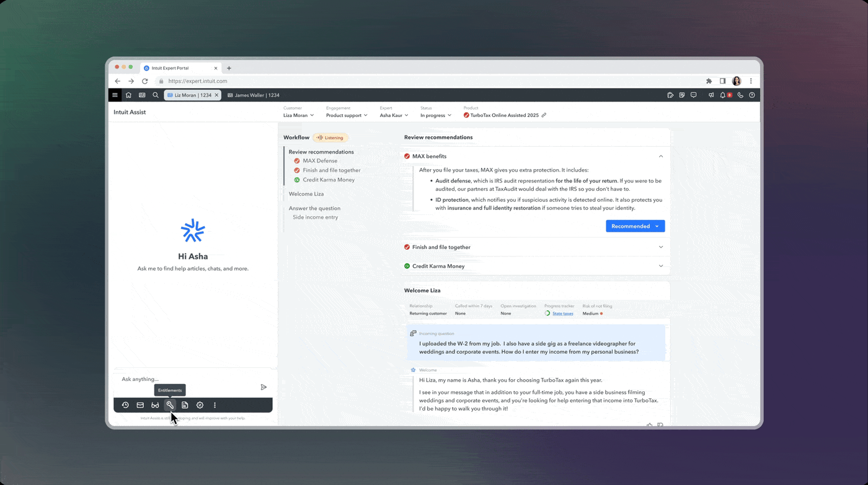
Task: Click the Incoming question message box
Action: pos(536,343)
